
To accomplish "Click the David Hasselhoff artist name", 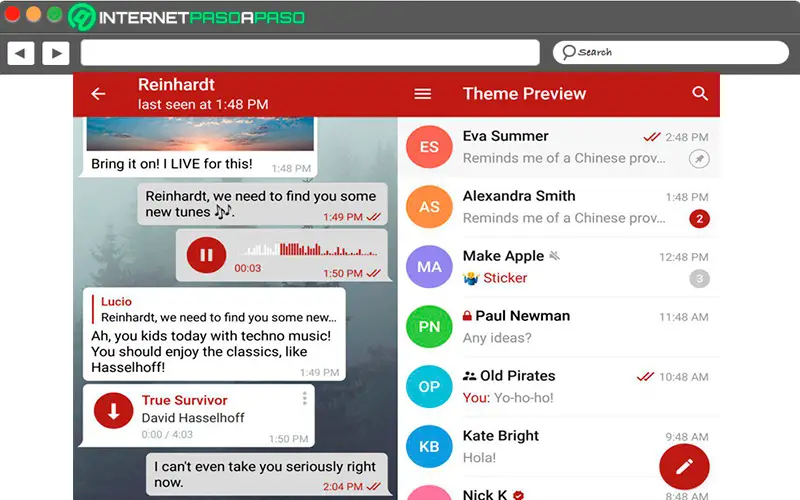I will pos(193,418).
